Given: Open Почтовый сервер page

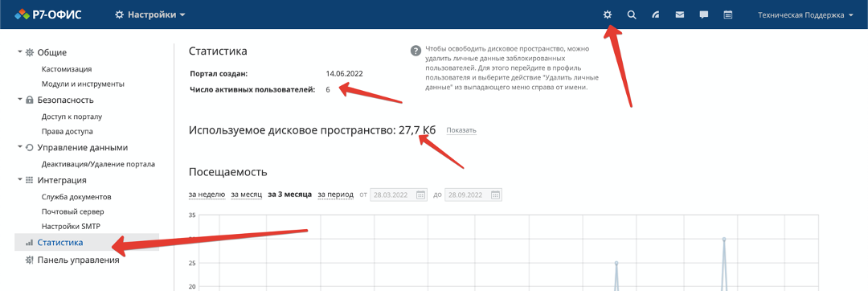Looking at the screenshot, I should click(72, 211).
